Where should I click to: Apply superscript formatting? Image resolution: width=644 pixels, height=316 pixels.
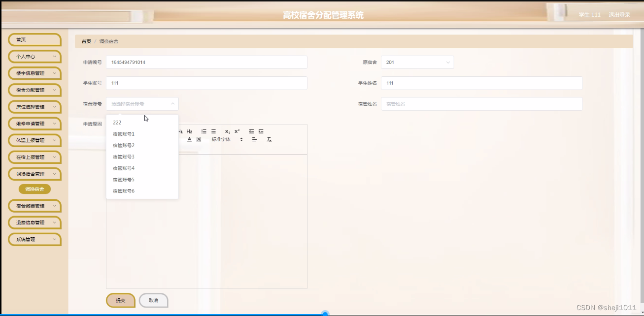click(x=237, y=131)
